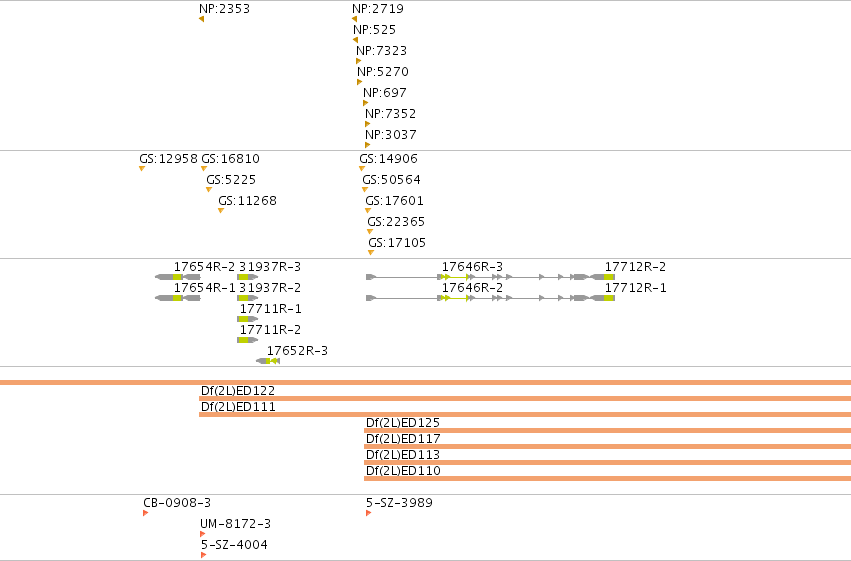Click the Df(2L)ED110 deficiency bar
The width and height of the screenshot is (851, 561).
pos(607,479)
